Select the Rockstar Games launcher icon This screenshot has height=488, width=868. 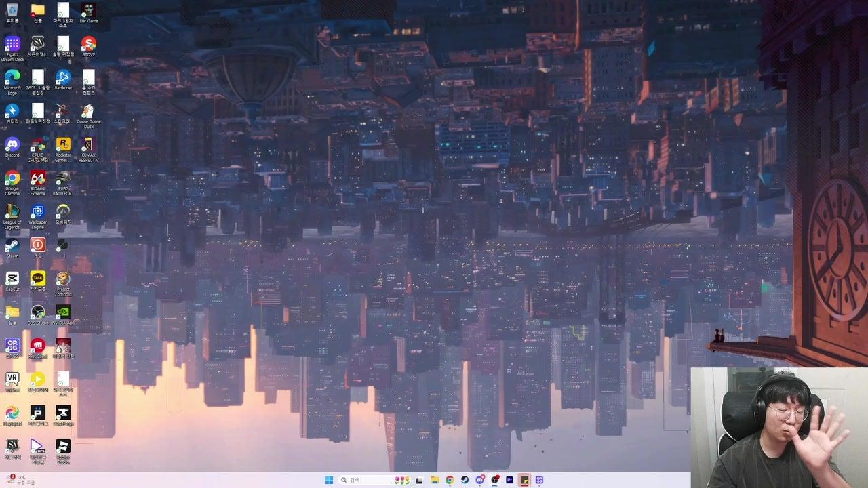(63, 144)
